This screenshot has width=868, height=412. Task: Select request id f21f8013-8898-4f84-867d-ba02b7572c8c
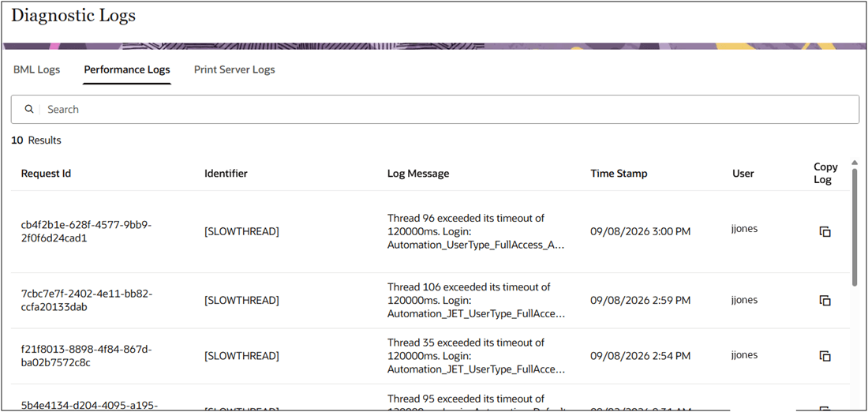[x=86, y=356]
